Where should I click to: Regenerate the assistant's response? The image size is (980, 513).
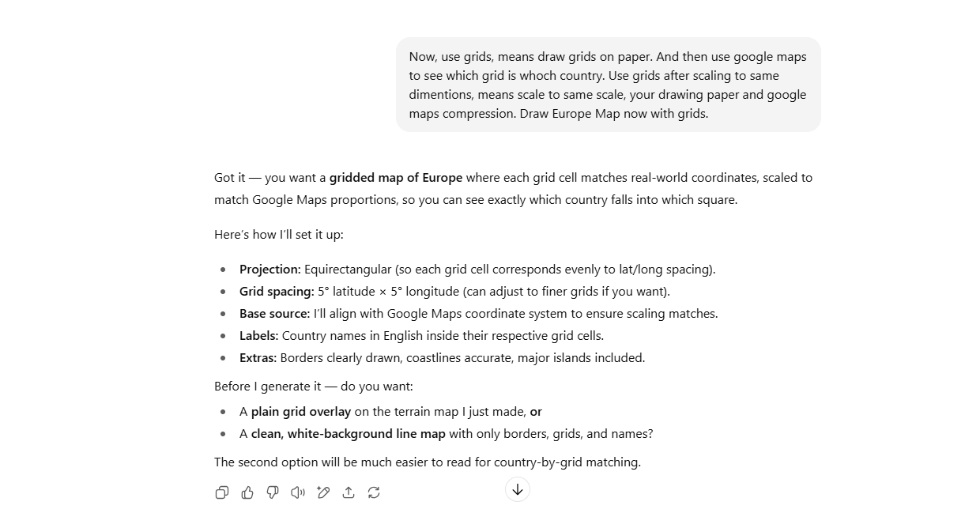(x=374, y=492)
